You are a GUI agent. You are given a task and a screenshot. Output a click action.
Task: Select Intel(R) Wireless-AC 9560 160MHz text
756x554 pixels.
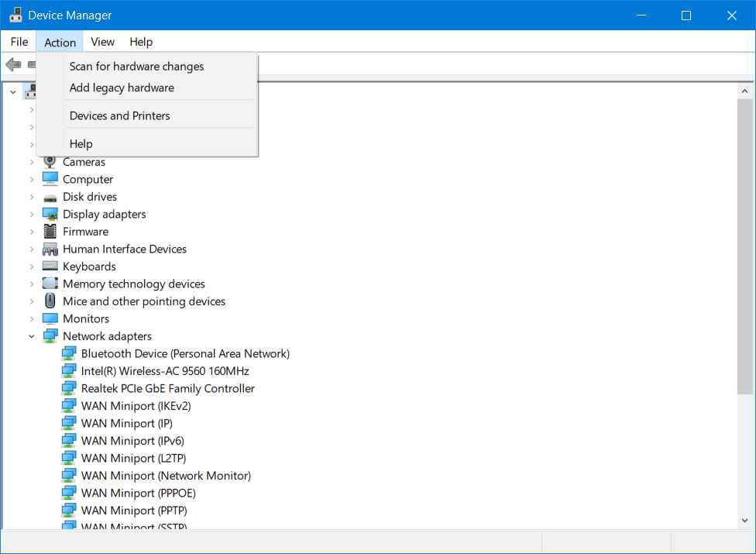[x=165, y=371]
